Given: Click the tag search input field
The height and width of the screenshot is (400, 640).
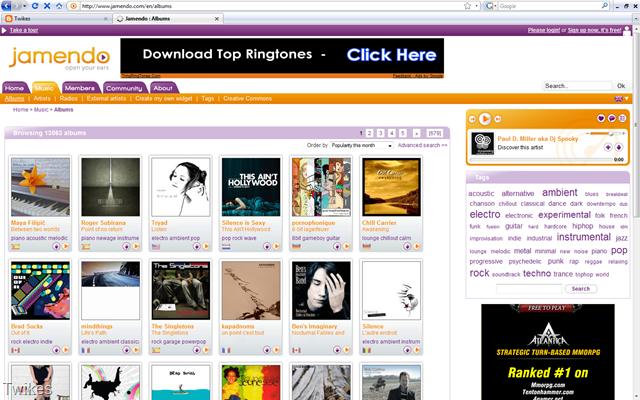Looking at the screenshot, I should (529, 289).
